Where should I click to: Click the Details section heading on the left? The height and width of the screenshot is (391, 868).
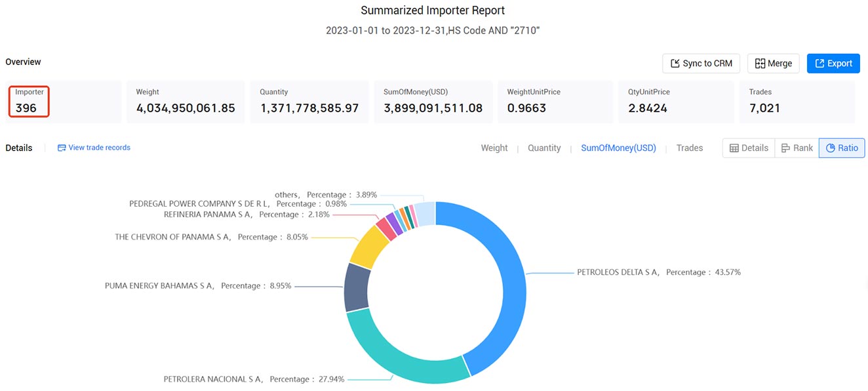(19, 148)
